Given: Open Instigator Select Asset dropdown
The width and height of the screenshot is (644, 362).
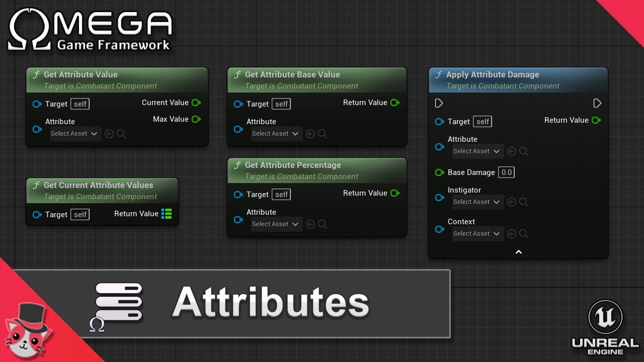Looking at the screenshot, I should pyautogui.click(x=478, y=202).
